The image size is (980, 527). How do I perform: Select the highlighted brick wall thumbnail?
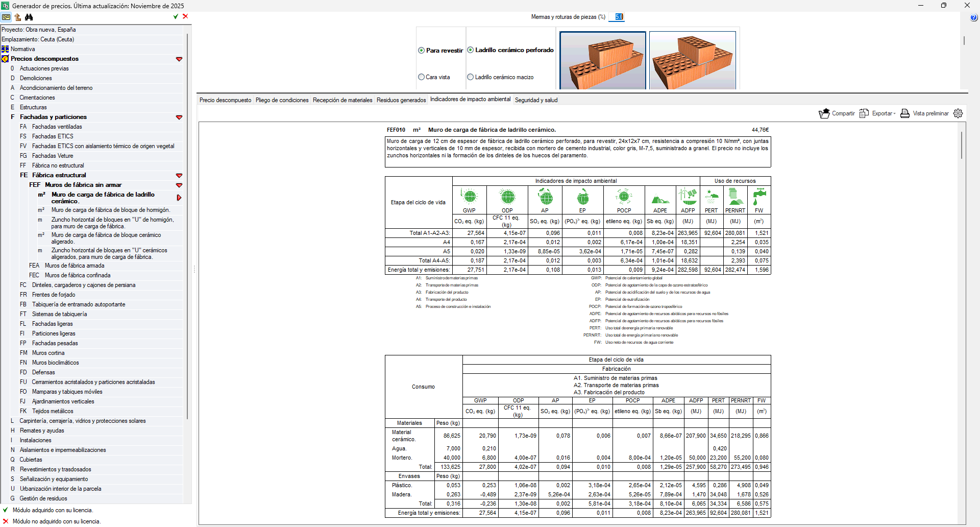pos(603,60)
